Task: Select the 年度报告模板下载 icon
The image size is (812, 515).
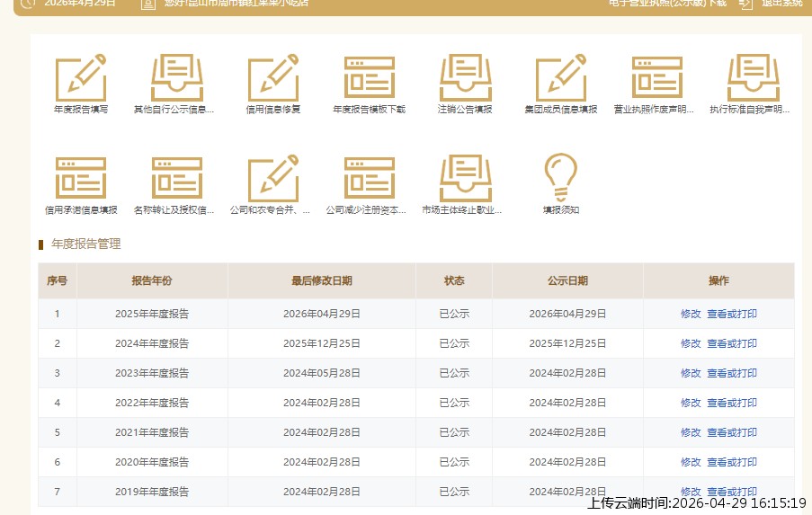Action: tap(369, 79)
